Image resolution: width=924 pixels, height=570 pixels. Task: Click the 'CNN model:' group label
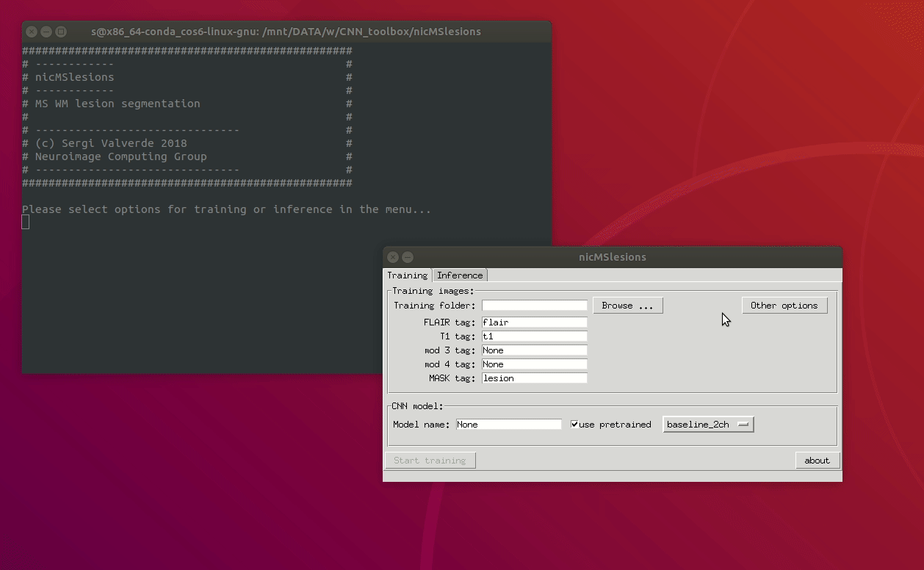click(x=418, y=406)
